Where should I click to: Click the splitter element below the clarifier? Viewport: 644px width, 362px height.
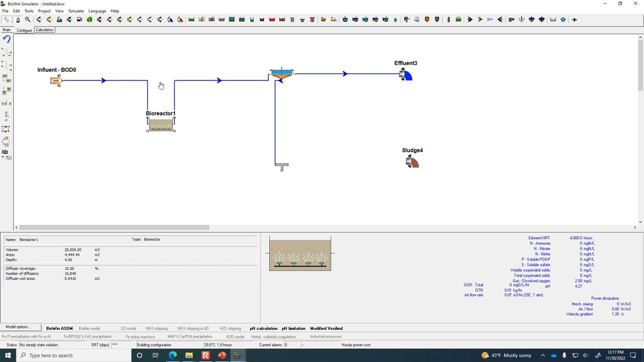(x=282, y=166)
